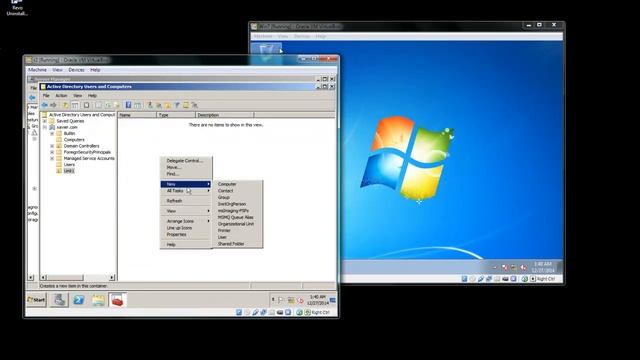Screen dimensions: 640x360
Task: Expand the ForeignSecurityPrincipals node
Action: (x=52, y=152)
